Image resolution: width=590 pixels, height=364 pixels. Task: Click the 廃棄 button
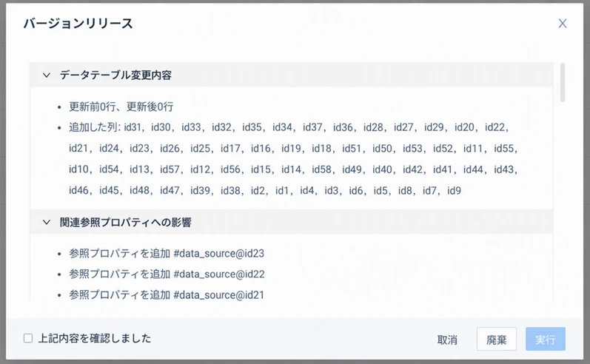tap(496, 339)
